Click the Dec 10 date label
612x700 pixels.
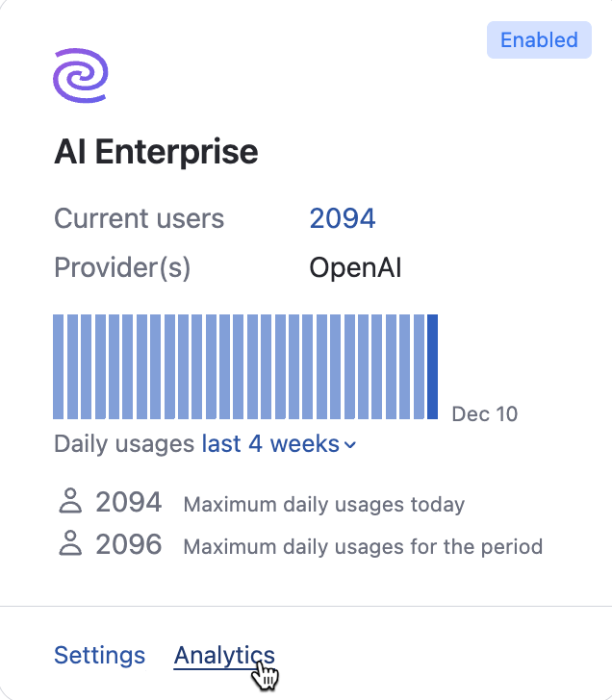click(x=485, y=414)
